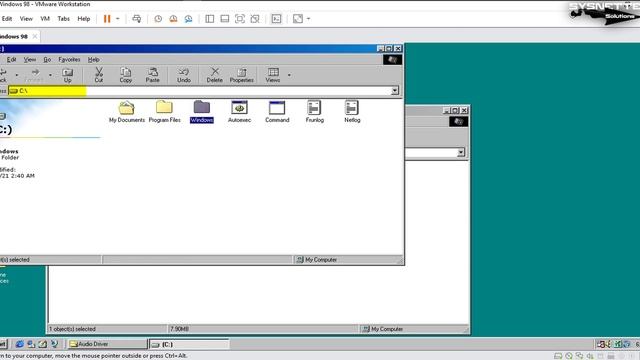Click the Views toolbar button
This screenshot has width=640, height=360.
273,75
